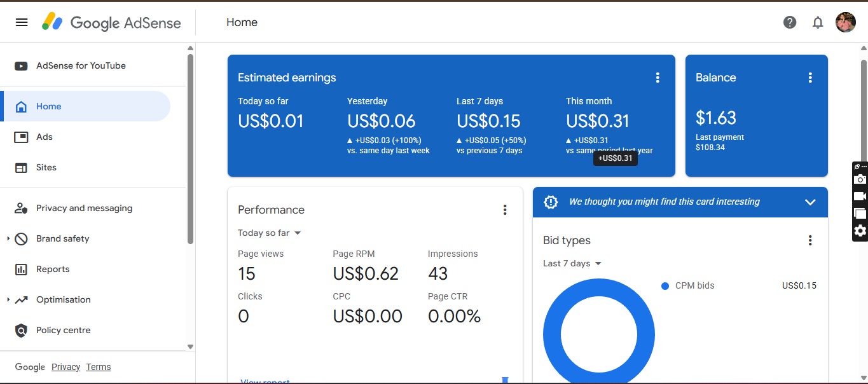Expand the Brand safety submenu arrow

coord(8,239)
